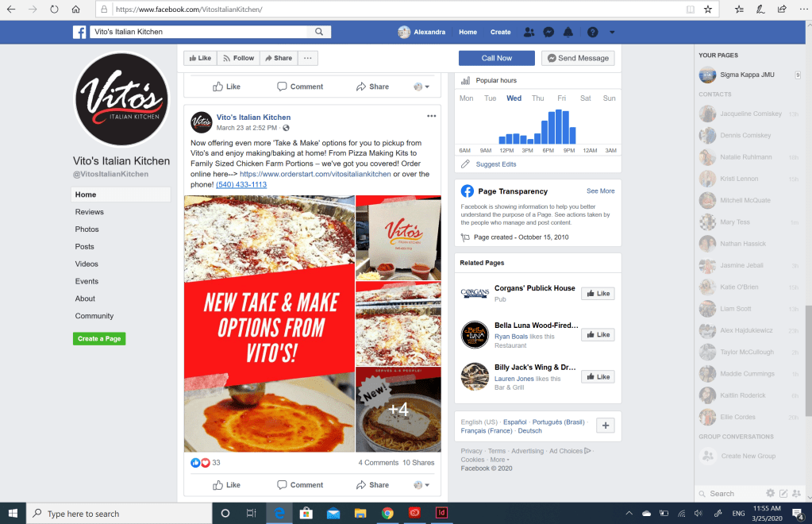Click the new message compose icon in chat
Screen dimensions: 812x524
pos(783,494)
